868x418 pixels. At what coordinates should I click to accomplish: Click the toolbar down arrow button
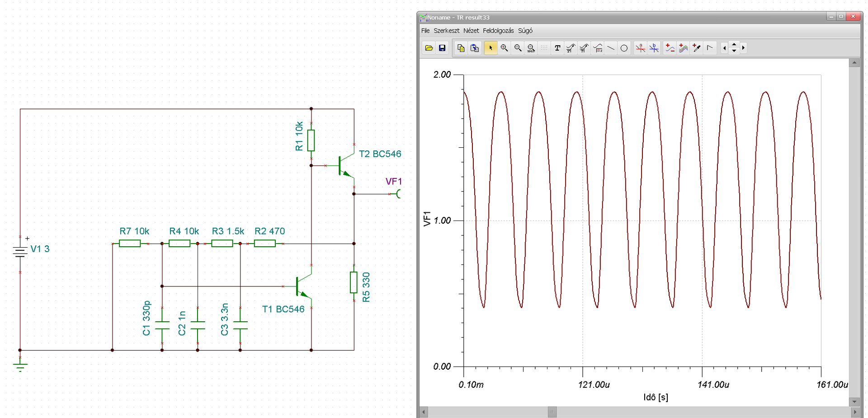734,51
